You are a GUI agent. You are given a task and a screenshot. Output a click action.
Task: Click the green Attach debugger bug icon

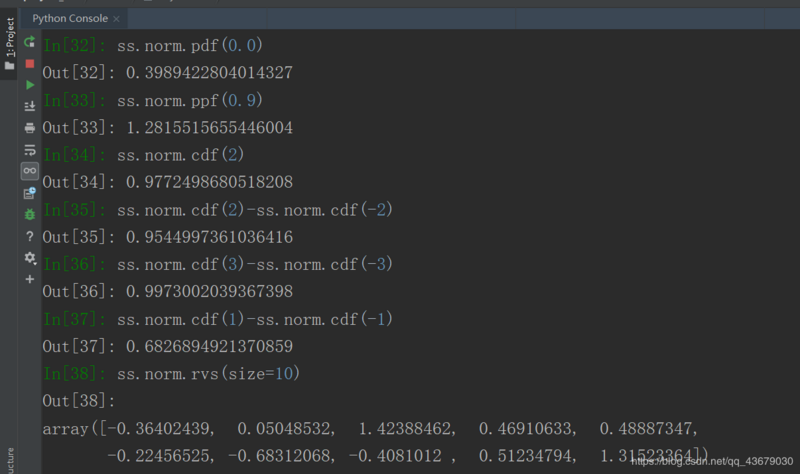tap(30, 214)
